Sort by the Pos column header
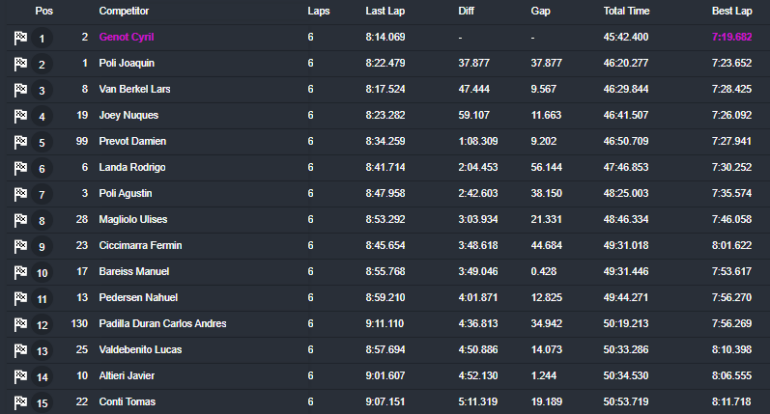The image size is (770, 414). (43, 11)
